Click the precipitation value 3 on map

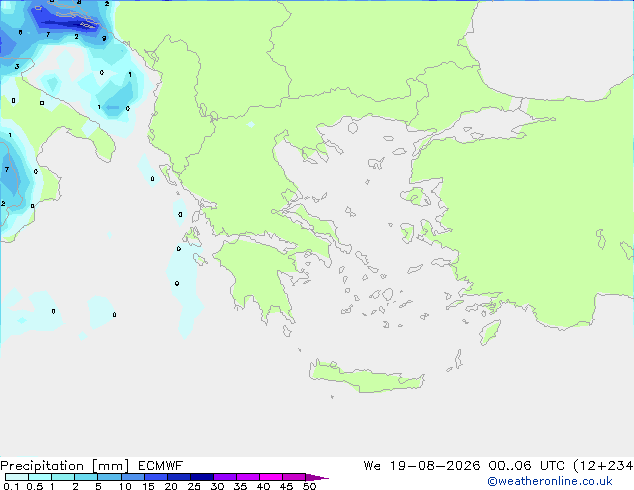tap(17, 66)
